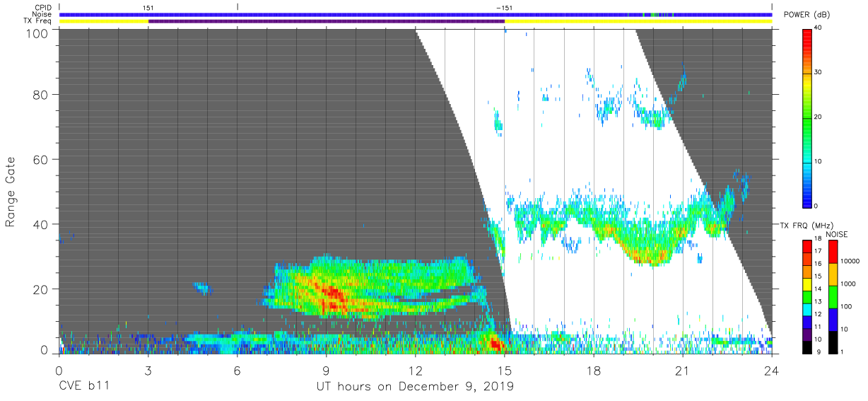Click y-axis tick label '80'
This screenshot has height=401, width=868.
click(40, 95)
